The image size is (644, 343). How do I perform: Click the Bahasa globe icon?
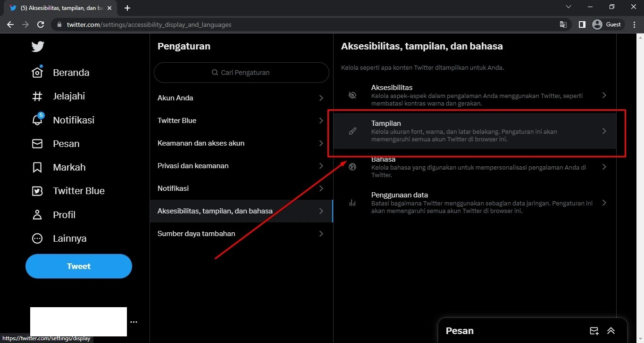(x=352, y=167)
